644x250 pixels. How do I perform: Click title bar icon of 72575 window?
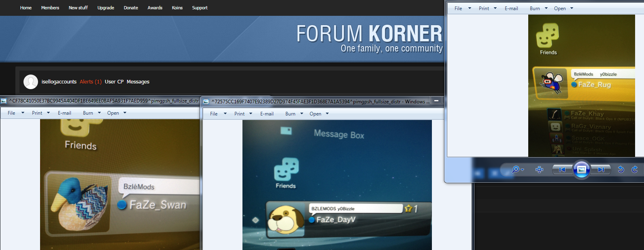(206, 102)
